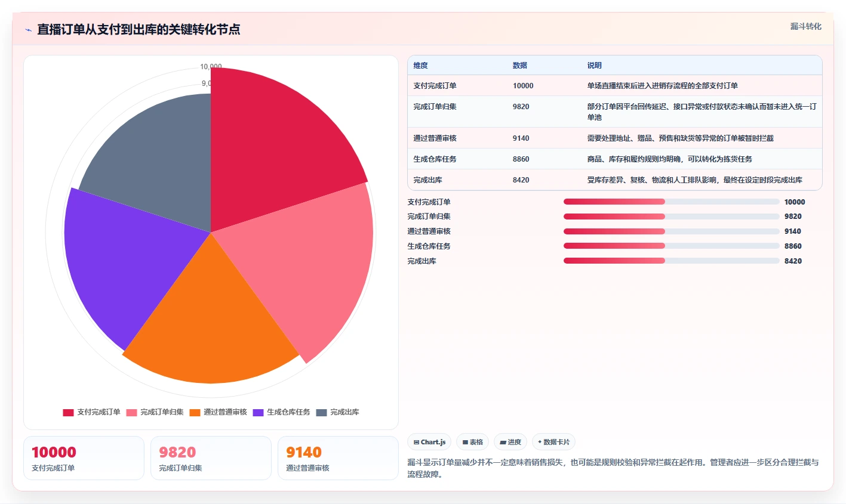Click table cell 生成仓库任务
Image resolution: width=846 pixels, height=504 pixels.
435,159
